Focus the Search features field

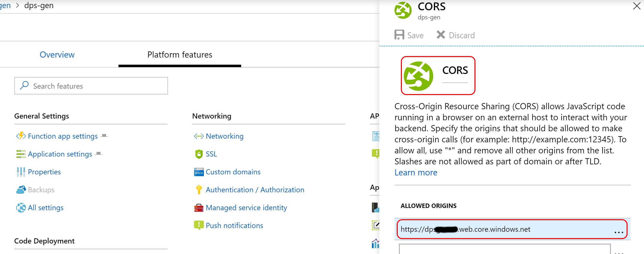pyautogui.click(x=91, y=86)
